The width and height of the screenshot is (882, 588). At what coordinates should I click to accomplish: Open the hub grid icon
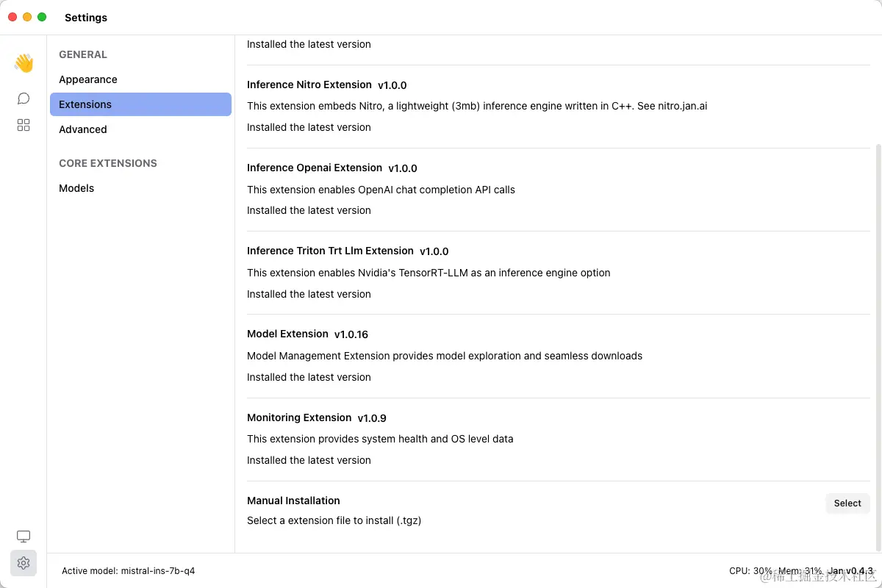pos(24,126)
